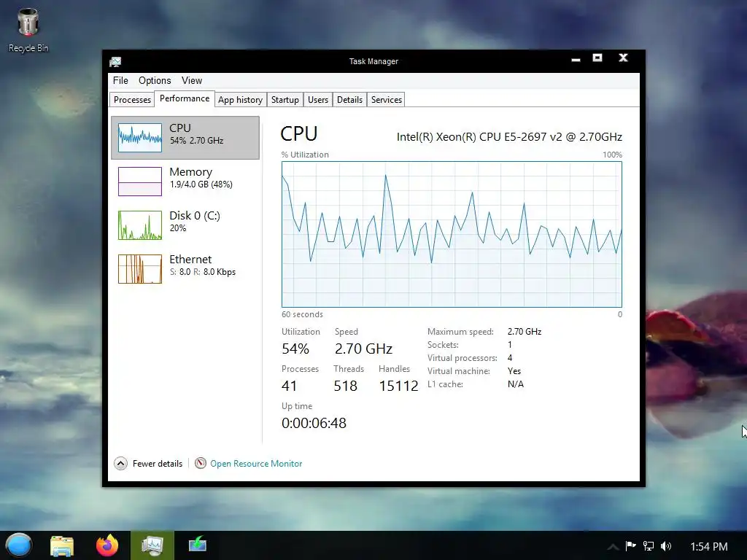
Task: Click the 41 processes count
Action: pyautogui.click(x=289, y=386)
